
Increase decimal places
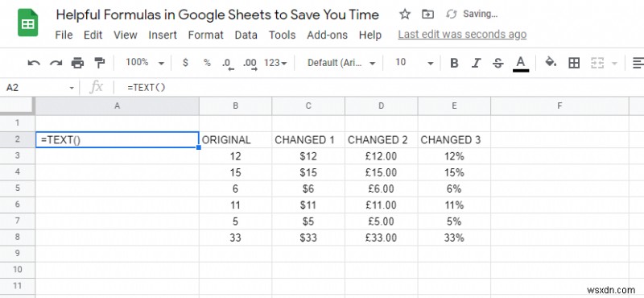coord(250,64)
